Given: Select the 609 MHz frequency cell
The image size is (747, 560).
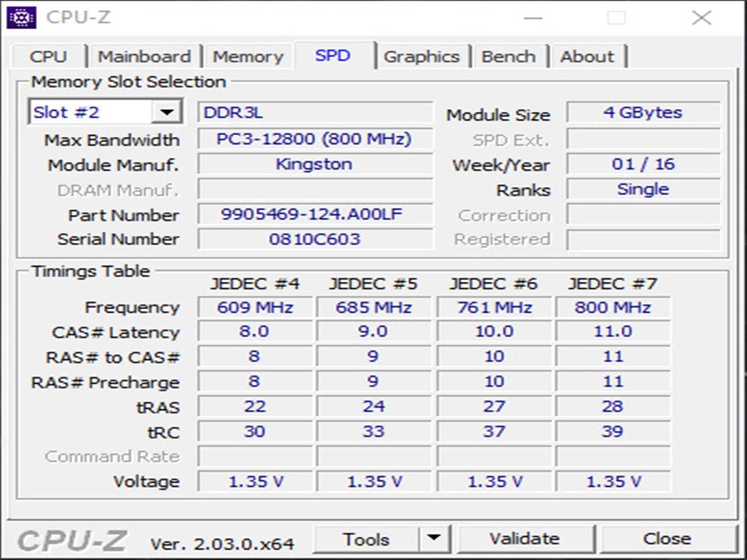Looking at the screenshot, I should (255, 307).
